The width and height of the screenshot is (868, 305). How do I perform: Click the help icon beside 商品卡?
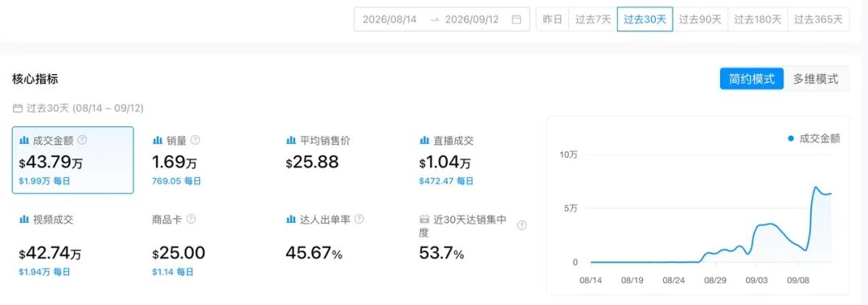(191, 219)
